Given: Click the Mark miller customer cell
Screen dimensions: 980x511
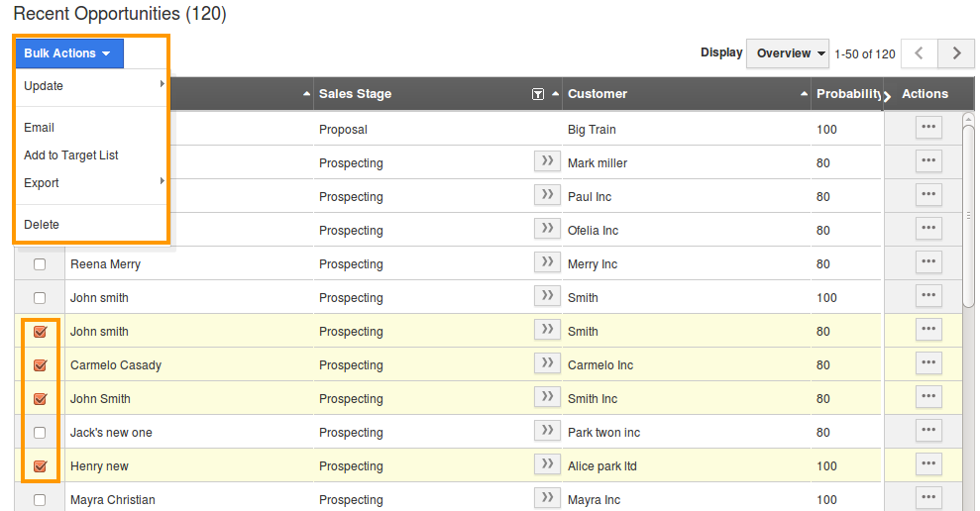Looking at the screenshot, I should click(597, 163).
